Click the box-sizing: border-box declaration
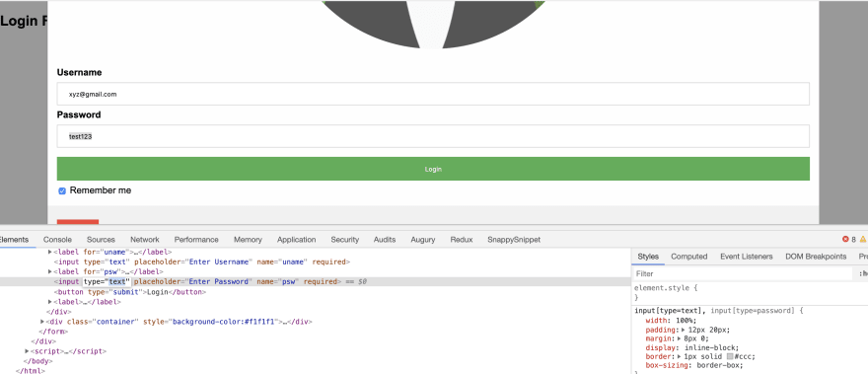This screenshot has width=868, height=374. click(x=693, y=365)
